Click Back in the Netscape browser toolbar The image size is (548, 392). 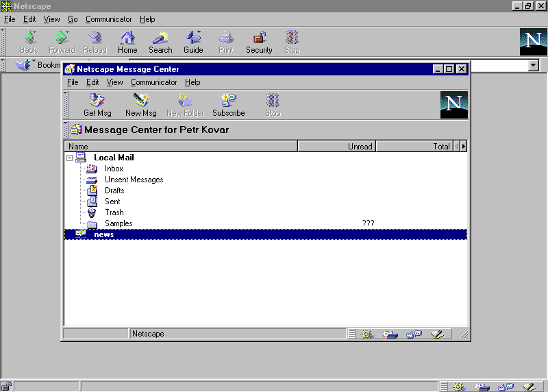click(29, 42)
